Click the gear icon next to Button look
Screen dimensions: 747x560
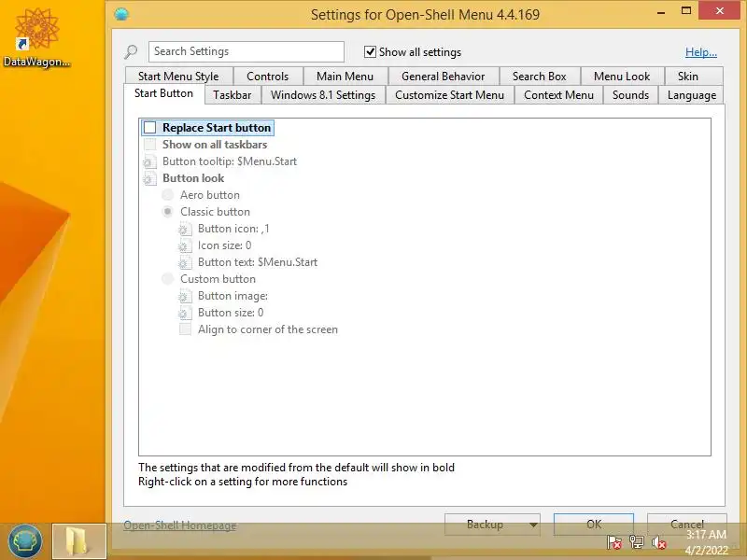point(149,178)
